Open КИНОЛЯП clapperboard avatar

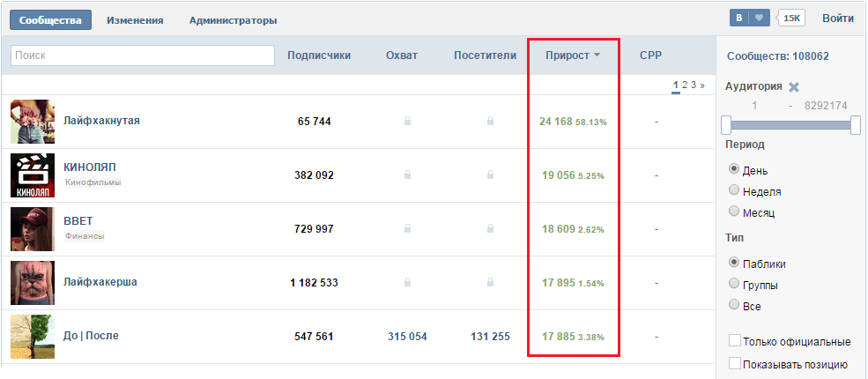[x=33, y=175]
